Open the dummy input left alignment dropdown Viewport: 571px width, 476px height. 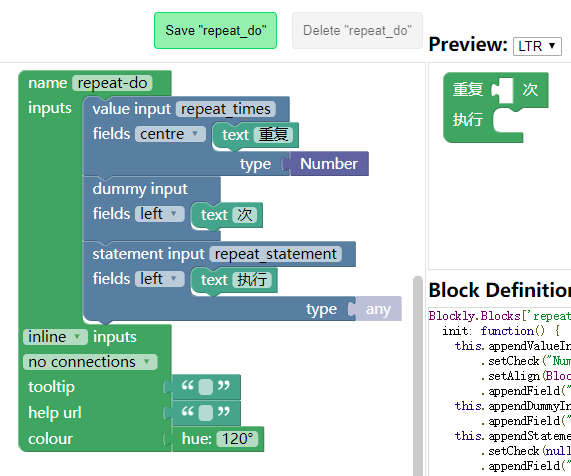tap(160, 214)
